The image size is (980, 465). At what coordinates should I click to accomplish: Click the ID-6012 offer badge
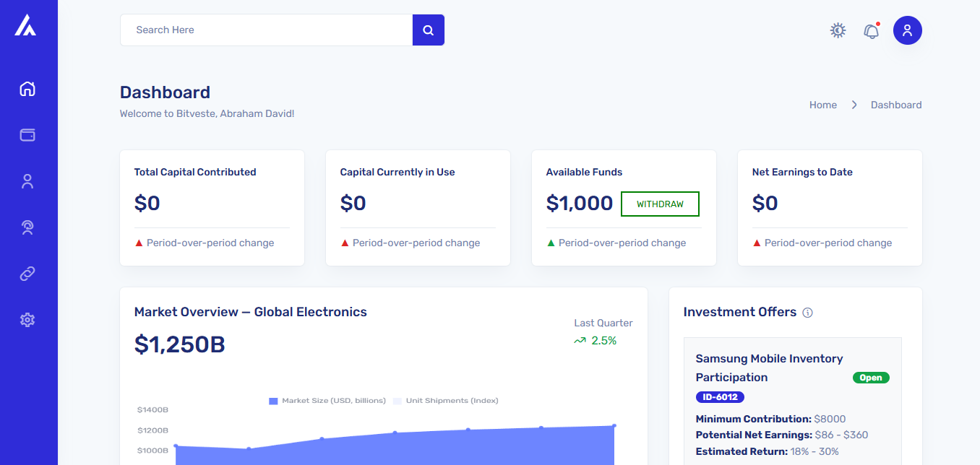click(x=720, y=397)
